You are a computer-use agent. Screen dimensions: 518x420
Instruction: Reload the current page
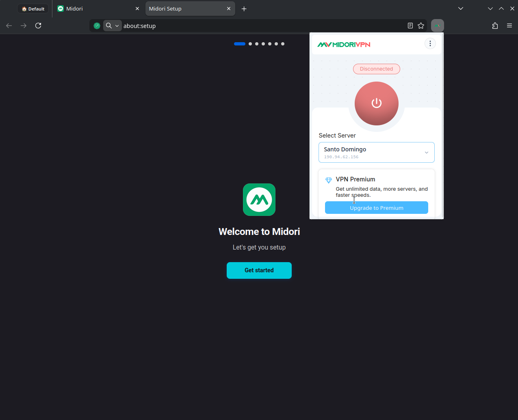click(38, 26)
